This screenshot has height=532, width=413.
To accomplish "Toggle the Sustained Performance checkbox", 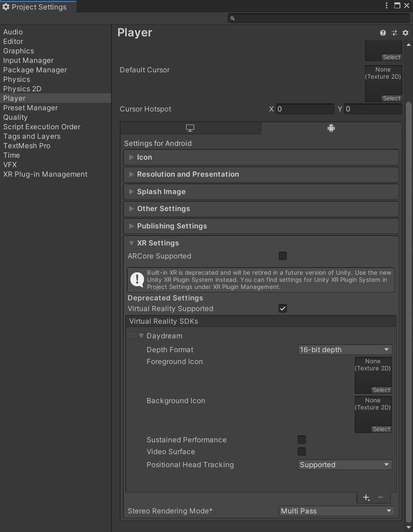I will pyautogui.click(x=302, y=440).
